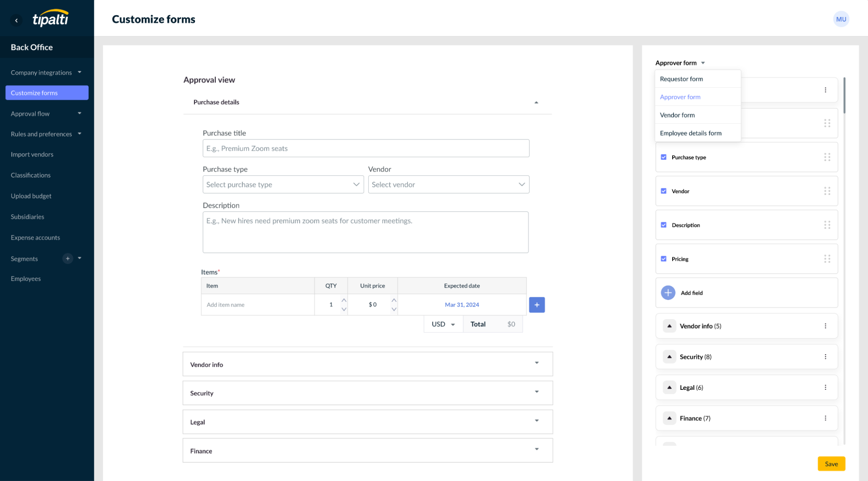Grab the drag handle for Pricing field
The image size is (868, 481).
coord(827,259)
